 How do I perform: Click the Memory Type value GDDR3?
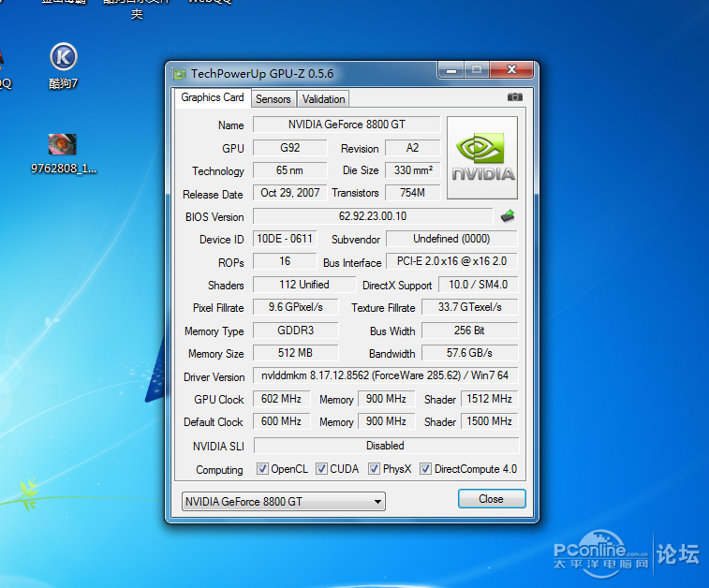295,331
